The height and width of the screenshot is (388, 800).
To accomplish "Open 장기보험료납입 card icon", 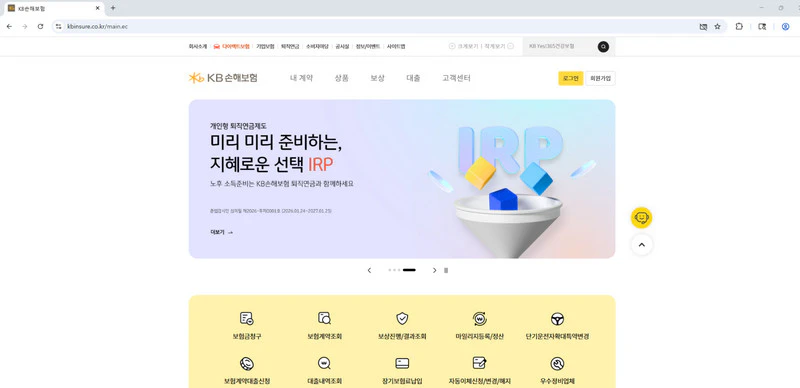I will point(402,363).
